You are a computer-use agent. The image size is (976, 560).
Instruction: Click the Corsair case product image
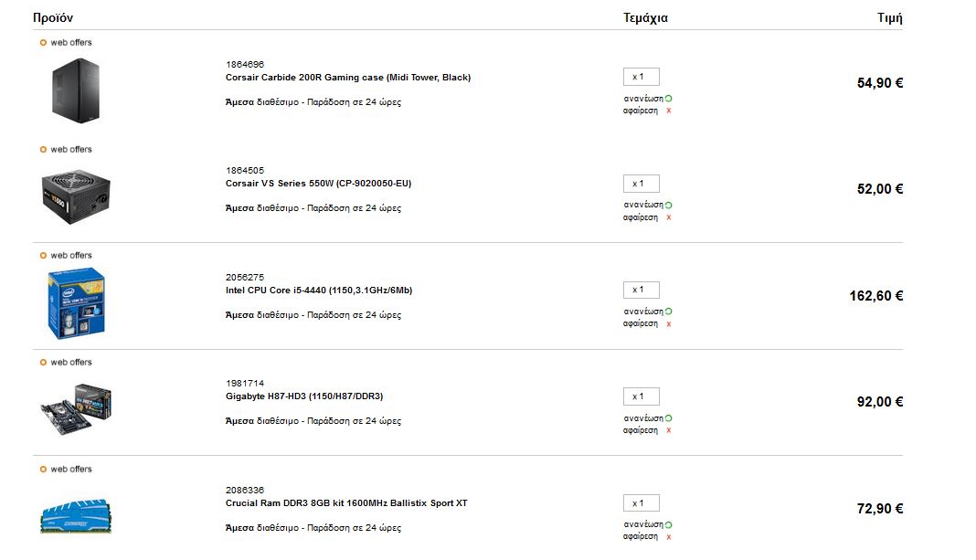pos(76,90)
